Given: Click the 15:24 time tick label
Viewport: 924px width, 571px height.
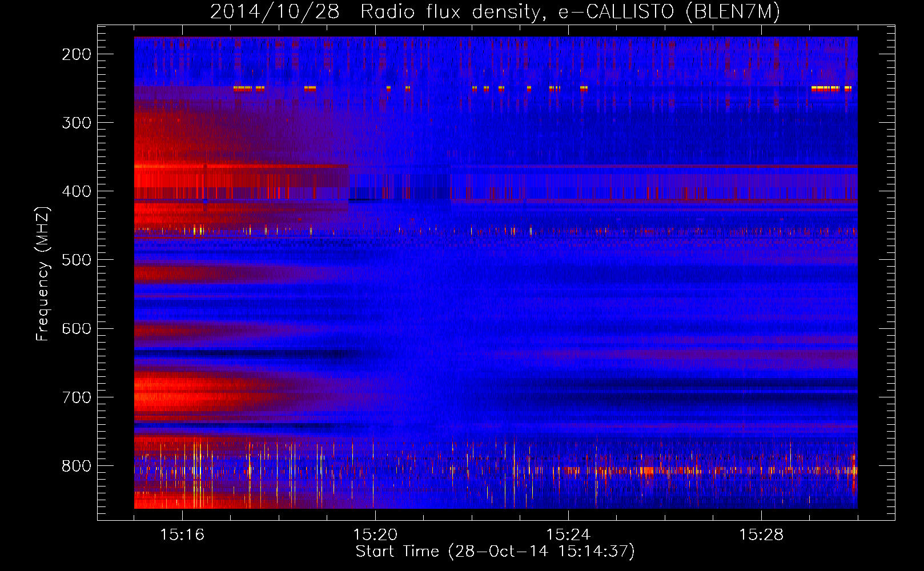Looking at the screenshot, I should tap(568, 535).
